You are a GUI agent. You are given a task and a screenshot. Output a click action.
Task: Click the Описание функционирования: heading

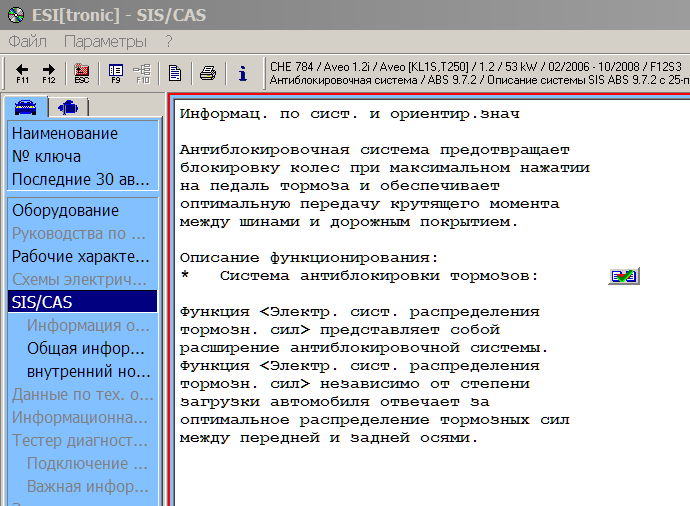[309, 258]
